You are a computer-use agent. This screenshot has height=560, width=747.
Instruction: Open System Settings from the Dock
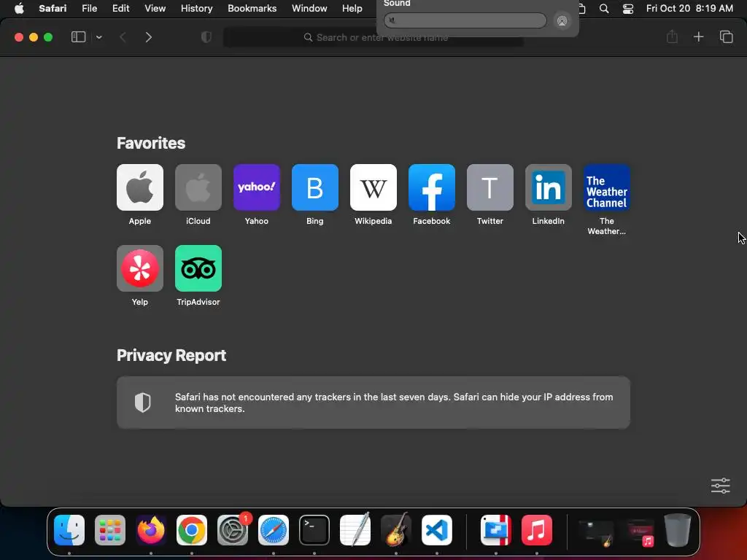pos(233,529)
